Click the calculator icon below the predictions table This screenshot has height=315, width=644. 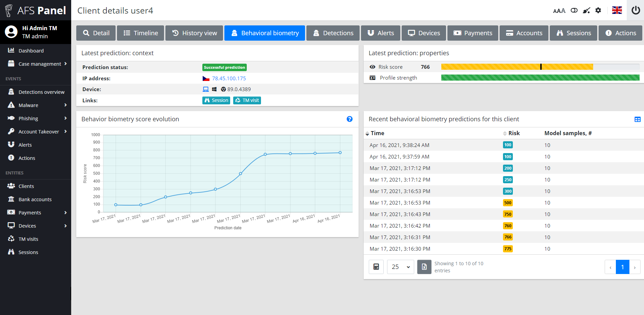(376, 267)
